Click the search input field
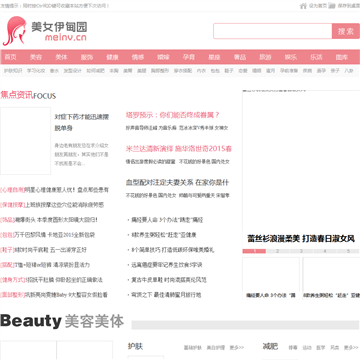Screen dimensions: 360x360 click(273, 31)
